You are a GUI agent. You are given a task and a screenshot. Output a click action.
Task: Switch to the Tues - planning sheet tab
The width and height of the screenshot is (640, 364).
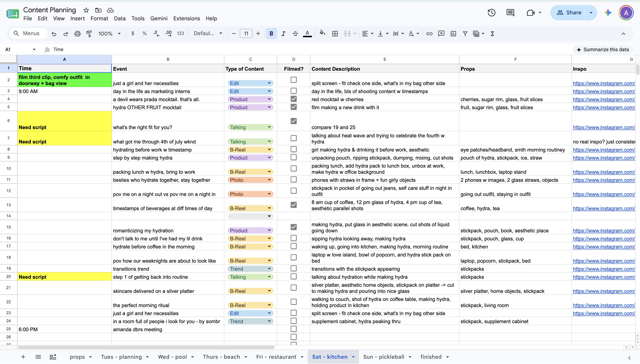point(121,357)
